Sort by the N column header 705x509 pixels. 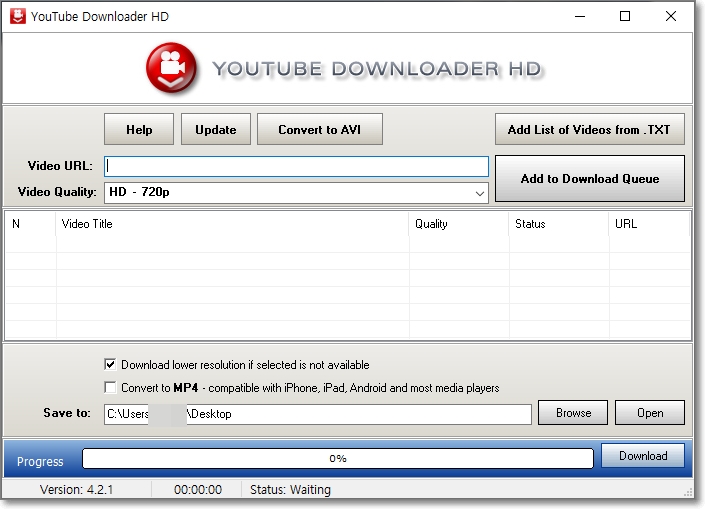(30, 224)
